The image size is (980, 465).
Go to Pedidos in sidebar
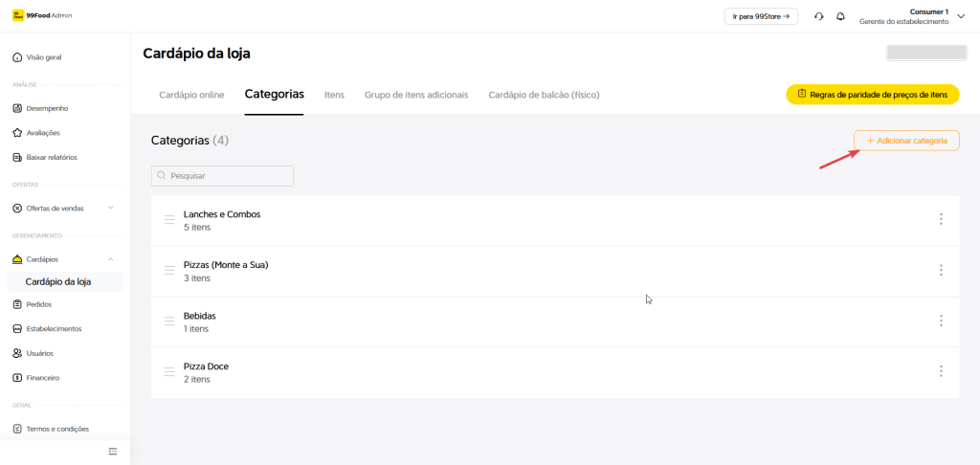coord(39,304)
